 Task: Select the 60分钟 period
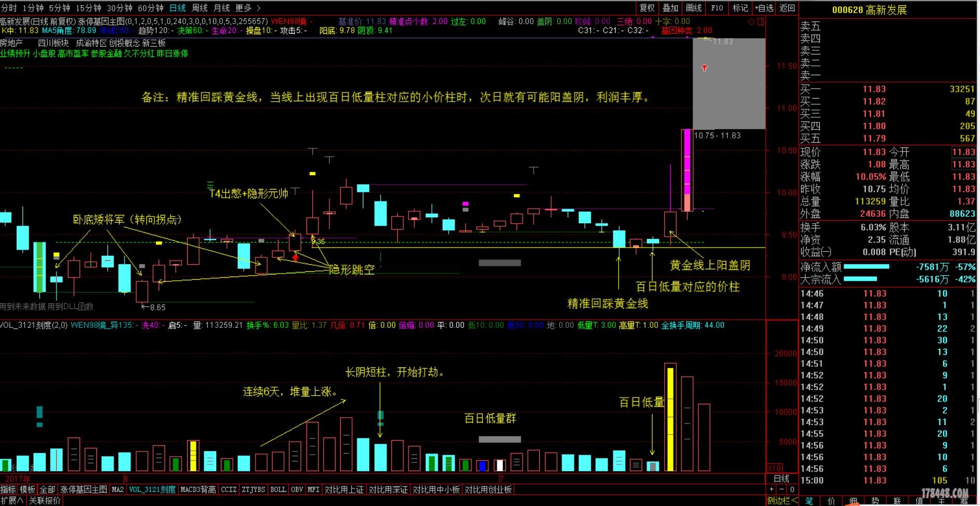tap(151, 8)
